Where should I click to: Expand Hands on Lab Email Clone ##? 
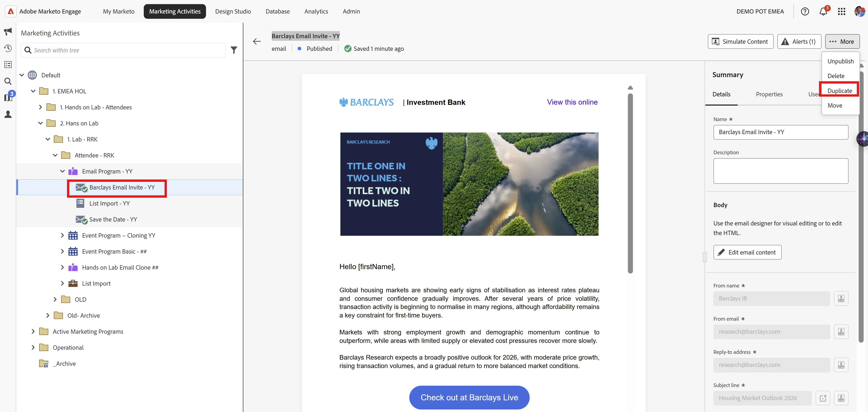[62, 268]
